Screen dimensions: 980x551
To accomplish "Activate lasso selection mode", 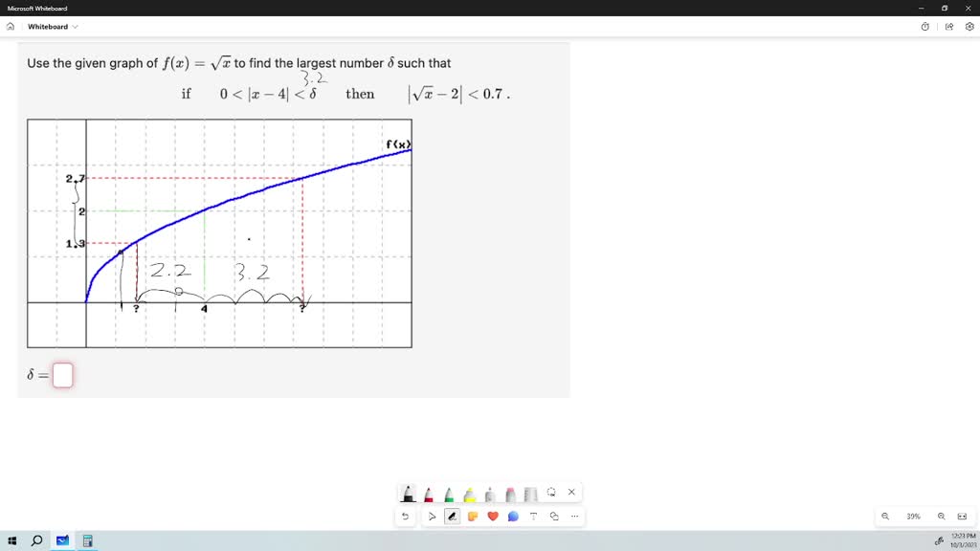I will click(550, 492).
